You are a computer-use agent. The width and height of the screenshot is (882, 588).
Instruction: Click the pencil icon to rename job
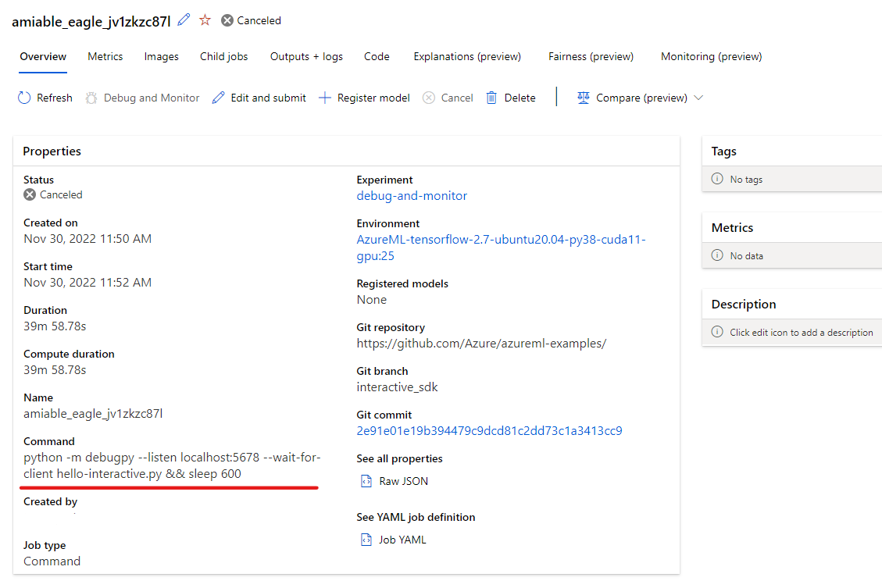(184, 20)
